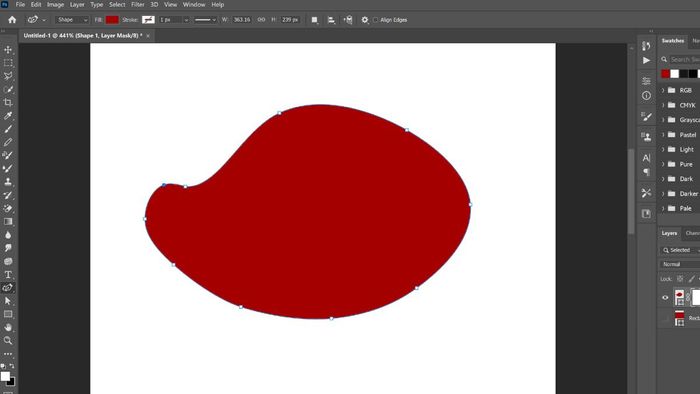This screenshot has width=700, height=394.
Task: Select the Clone Stamp tool
Action: point(8,182)
